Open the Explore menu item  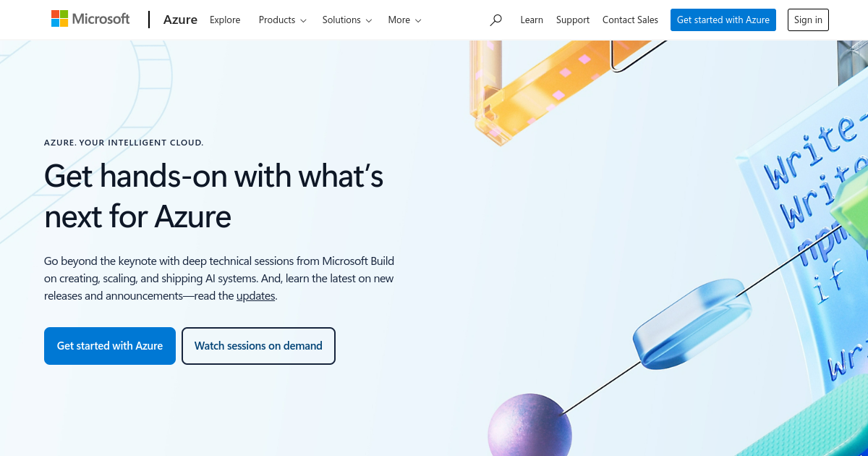(225, 20)
